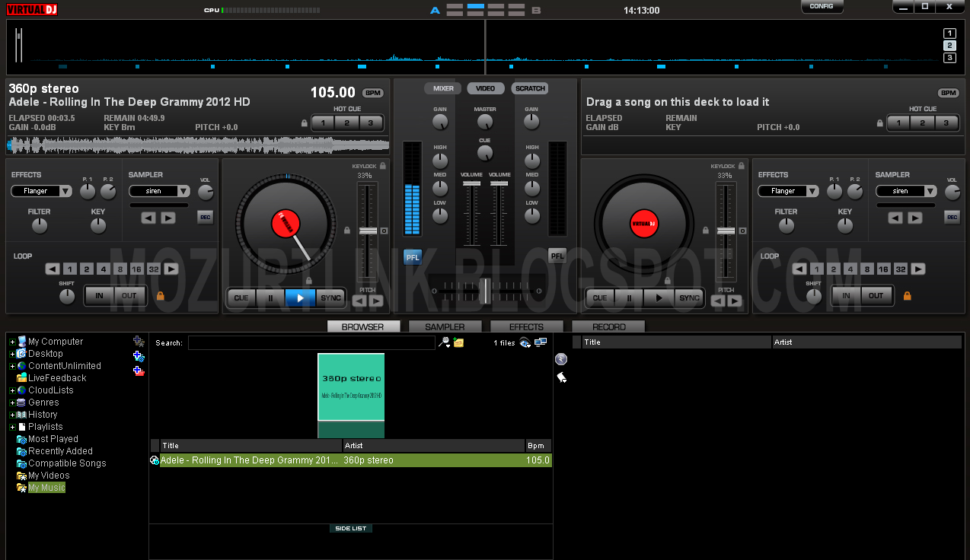Click the crossfader handle
Image resolution: width=970 pixels, height=560 pixels.
(485, 291)
